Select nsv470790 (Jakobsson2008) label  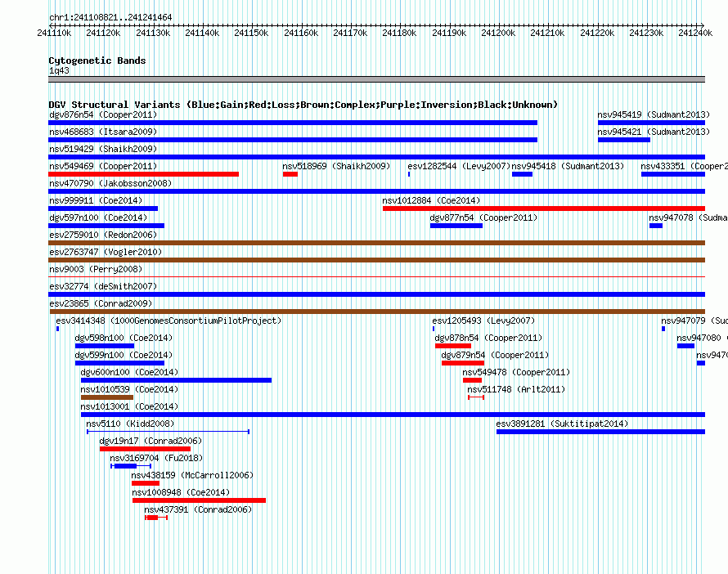(x=110, y=183)
